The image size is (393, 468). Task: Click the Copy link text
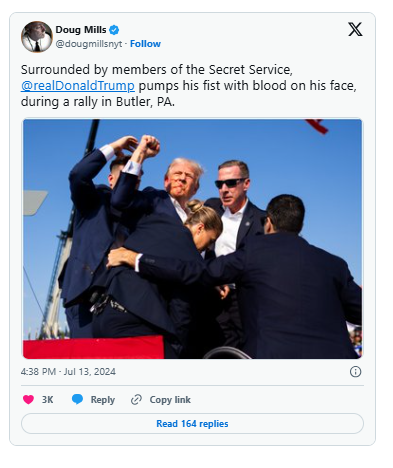tap(170, 400)
